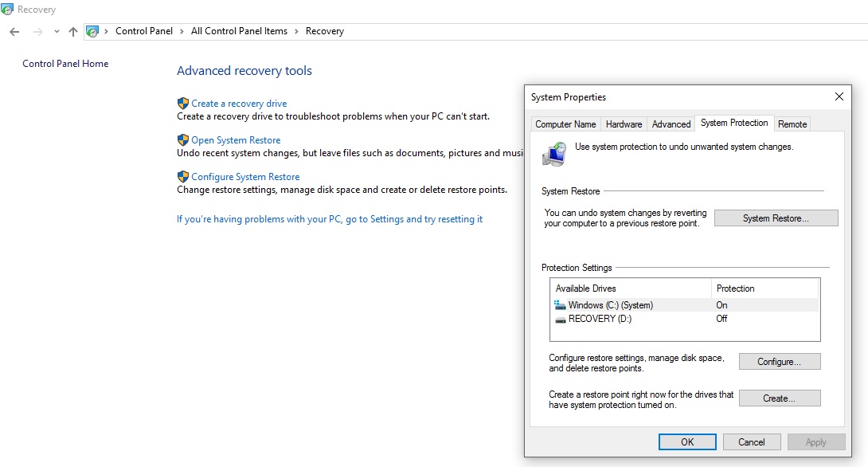Click the shield icon beside Configure System Restore
The image size is (868, 467).
tap(183, 177)
